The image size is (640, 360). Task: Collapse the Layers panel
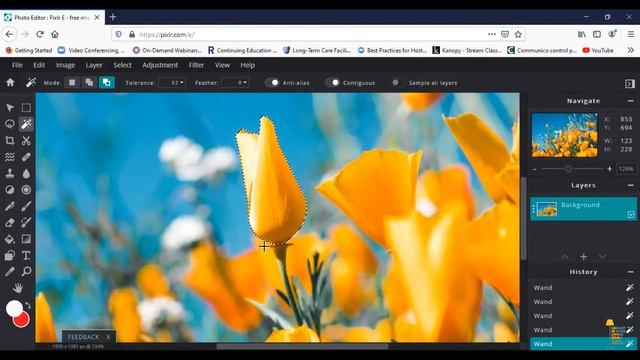(x=630, y=185)
